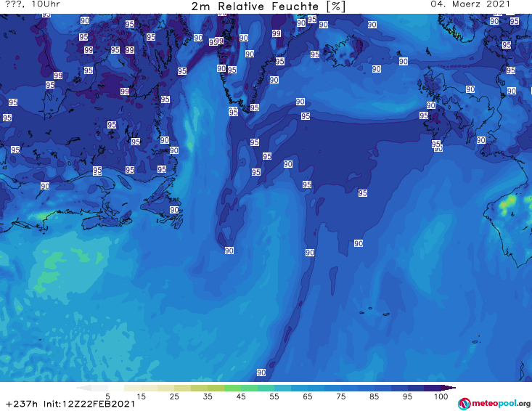
Task: Select the title '2m Relative Feuchte [%]'
Action: (269, 7)
